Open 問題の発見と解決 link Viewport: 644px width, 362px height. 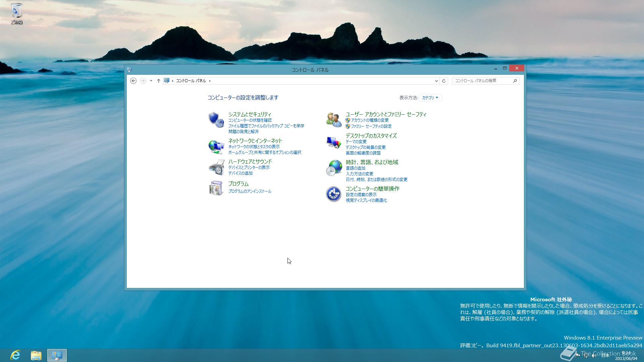[243, 131]
